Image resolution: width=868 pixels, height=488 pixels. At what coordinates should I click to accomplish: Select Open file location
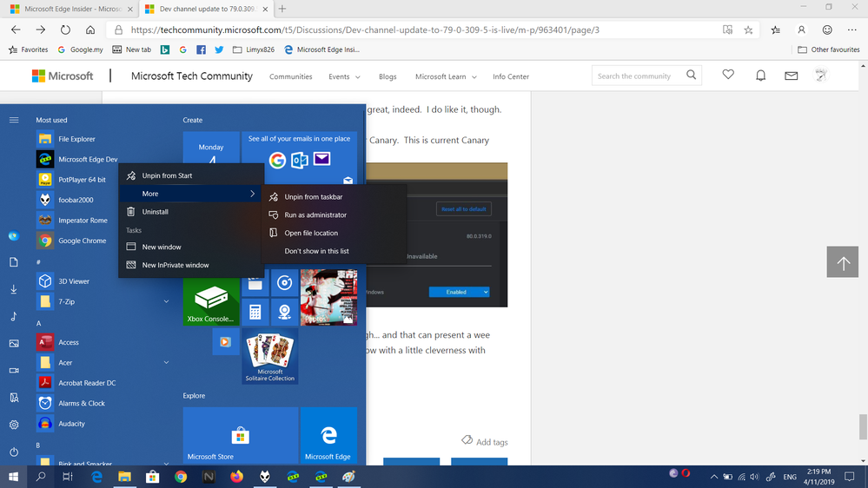coord(334,233)
